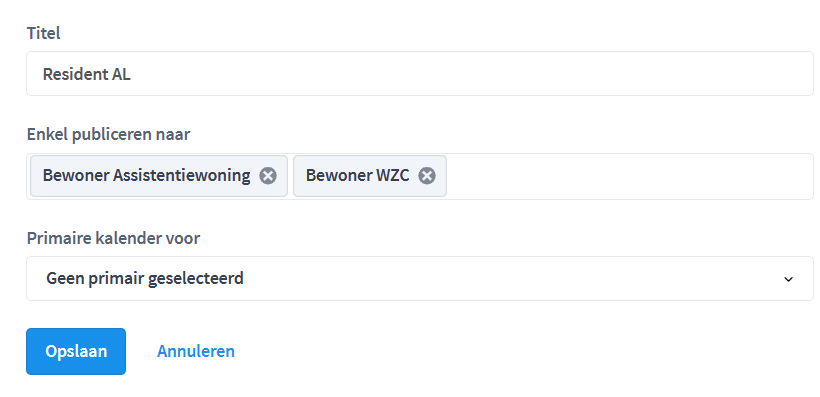Click empty space after Bewoner WZC tag

pyautogui.click(x=628, y=176)
